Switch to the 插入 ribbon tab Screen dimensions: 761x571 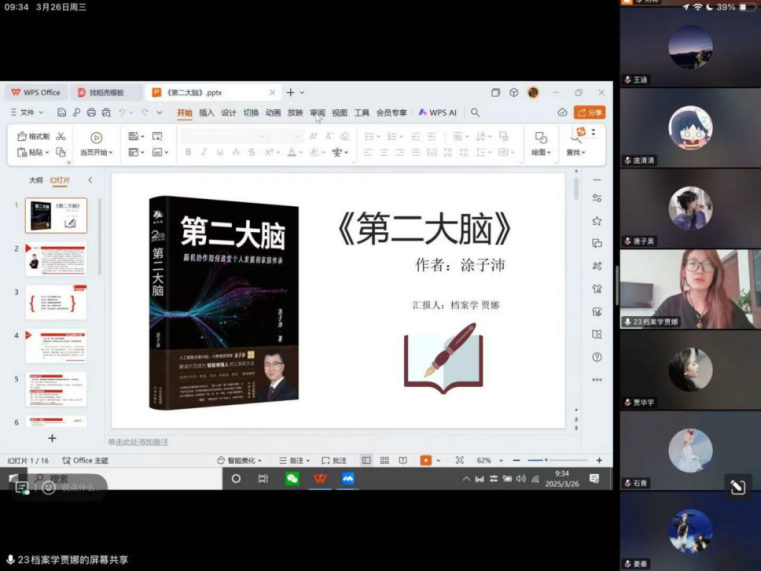point(206,113)
